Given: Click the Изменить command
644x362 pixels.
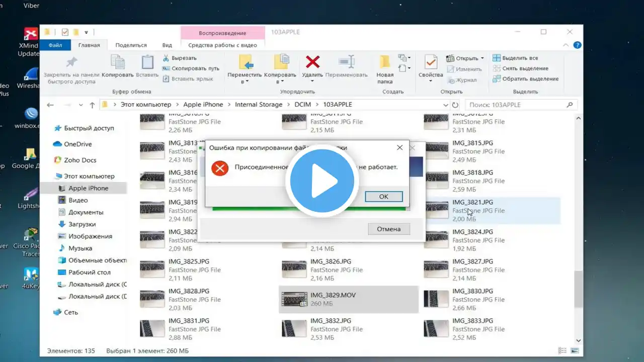Looking at the screenshot, I should pos(464,69).
